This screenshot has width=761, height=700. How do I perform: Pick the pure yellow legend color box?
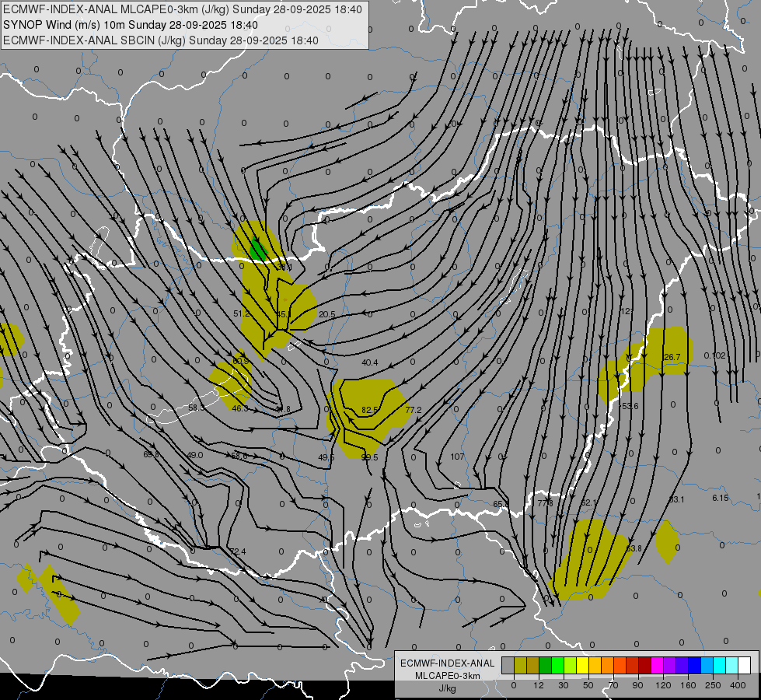[x=582, y=666]
